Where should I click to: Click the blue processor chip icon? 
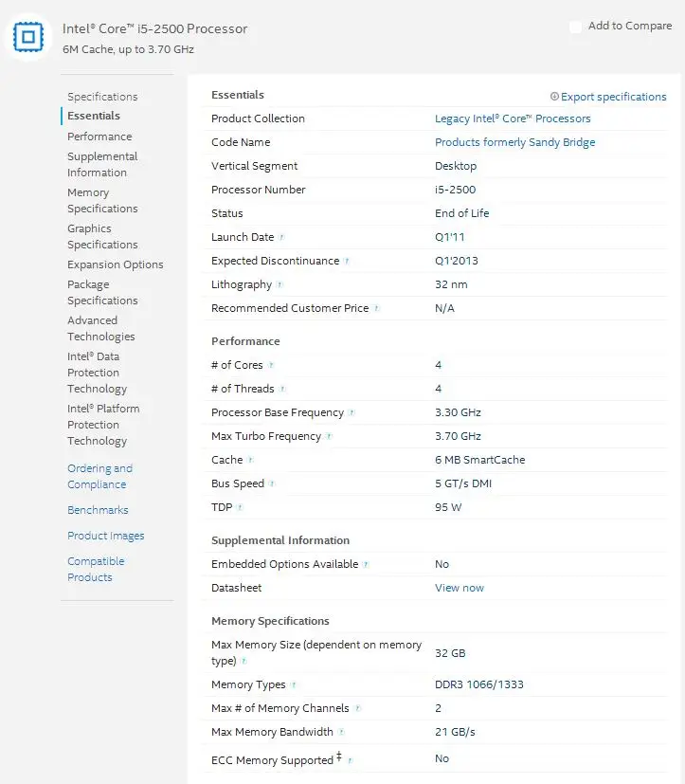(28, 37)
